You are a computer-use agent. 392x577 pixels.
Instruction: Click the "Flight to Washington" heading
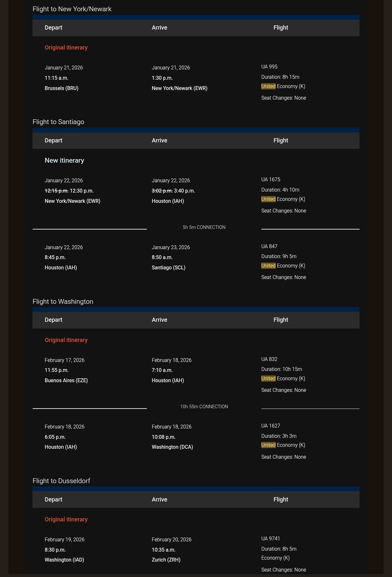63,302
